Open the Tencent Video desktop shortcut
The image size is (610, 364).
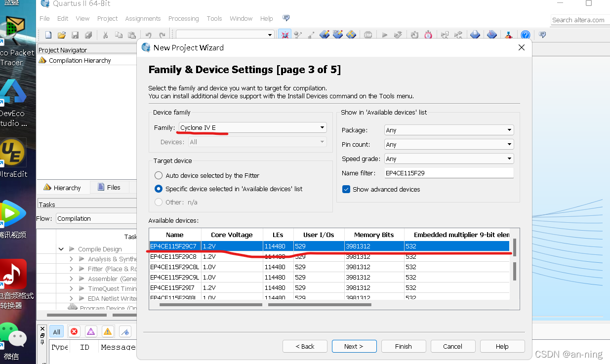pyautogui.click(x=13, y=218)
